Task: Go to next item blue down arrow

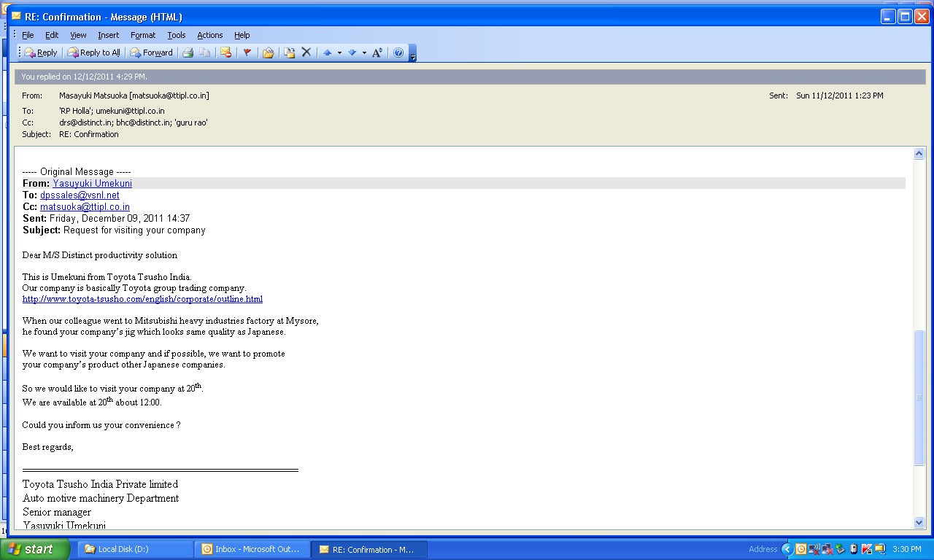Action: pos(352,52)
